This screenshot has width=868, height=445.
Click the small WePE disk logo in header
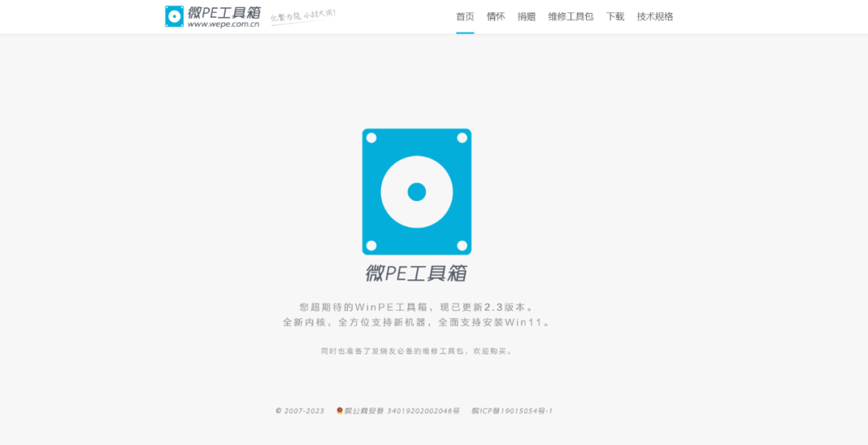174,17
